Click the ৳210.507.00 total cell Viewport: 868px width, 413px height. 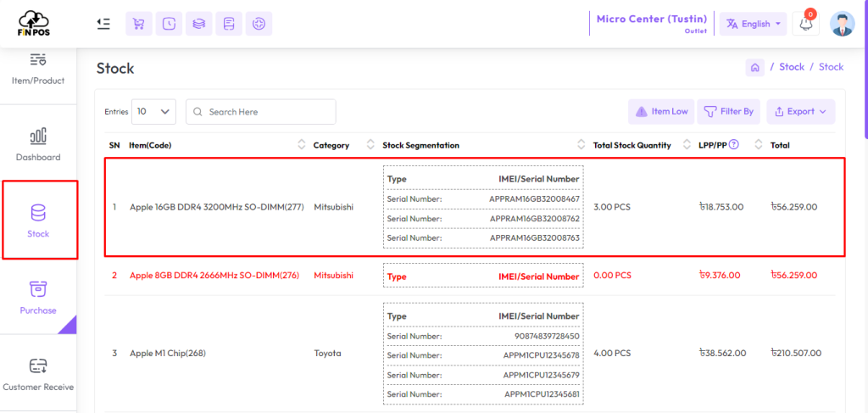[796, 353]
